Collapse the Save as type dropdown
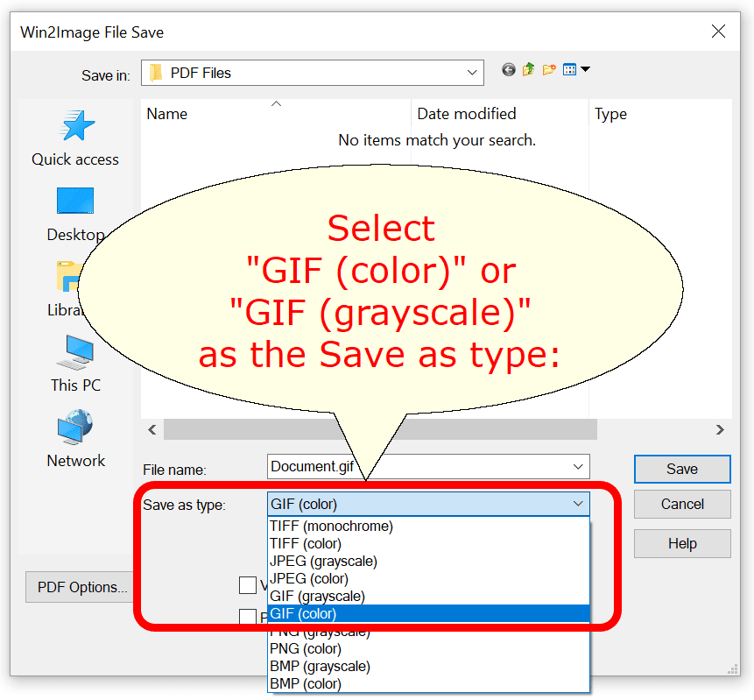 (578, 504)
